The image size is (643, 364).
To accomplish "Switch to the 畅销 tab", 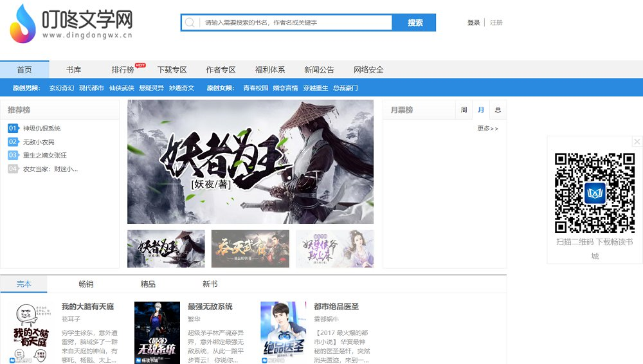I will (x=86, y=284).
